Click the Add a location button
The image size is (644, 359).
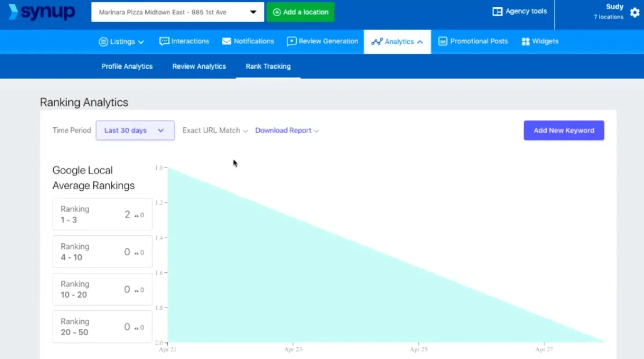[300, 12]
